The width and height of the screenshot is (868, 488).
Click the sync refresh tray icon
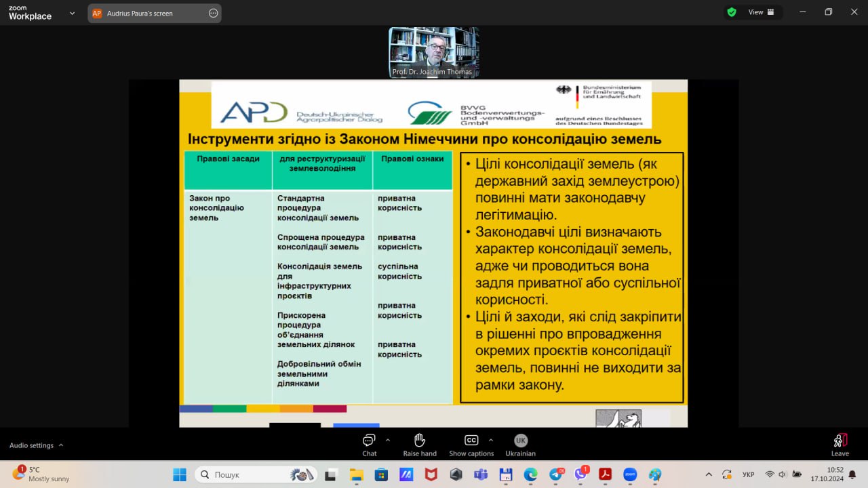[x=726, y=474]
